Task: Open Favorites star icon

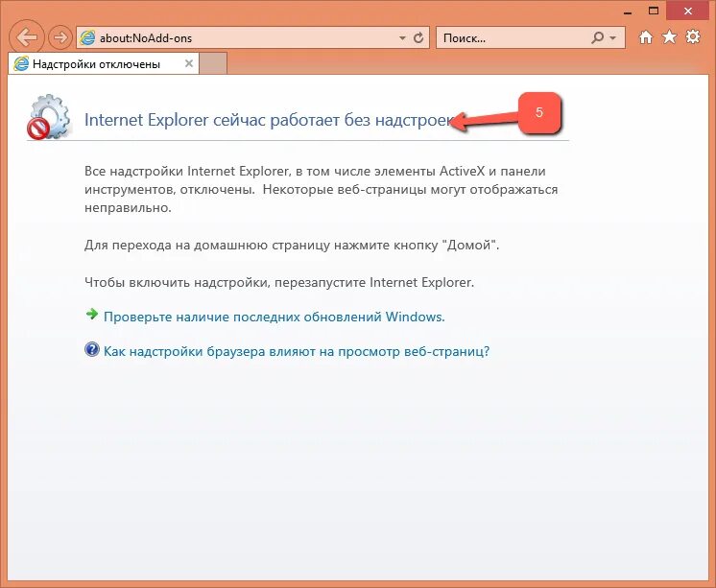Action: click(669, 37)
